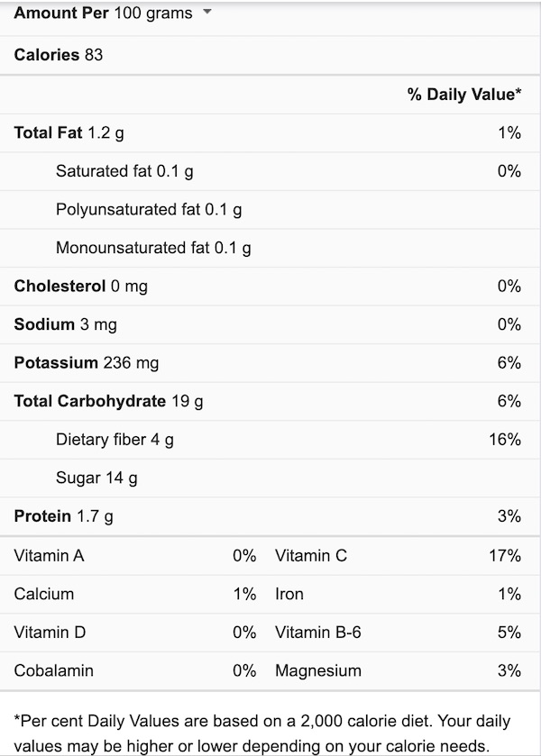
Task: Click the Vitamin C 17% cell
Action: pos(399,556)
